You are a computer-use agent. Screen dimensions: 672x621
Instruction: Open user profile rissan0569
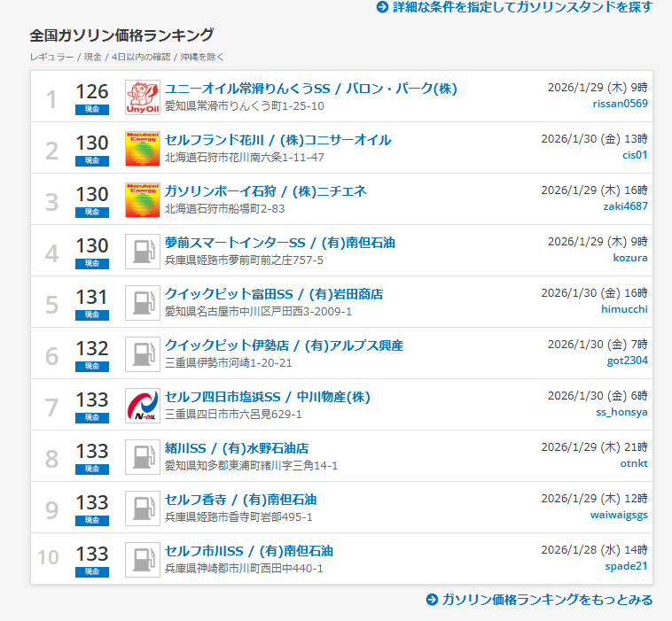pos(621,104)
